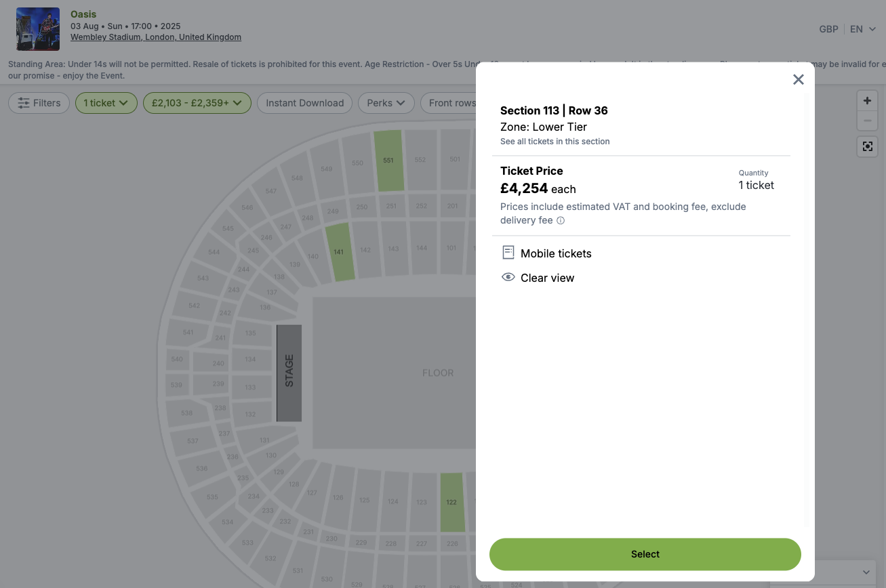Open See all tickets in this section
The height and width of the screenshot is (588, 886).
click(555, 142)
